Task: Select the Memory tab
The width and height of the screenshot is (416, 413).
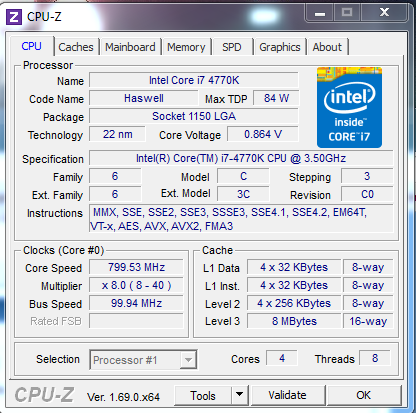Action: tap(186, 47)
